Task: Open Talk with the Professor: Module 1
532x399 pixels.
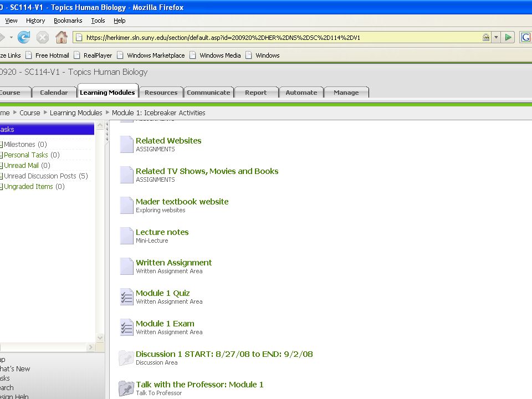Action: click(x=199, y=385)
